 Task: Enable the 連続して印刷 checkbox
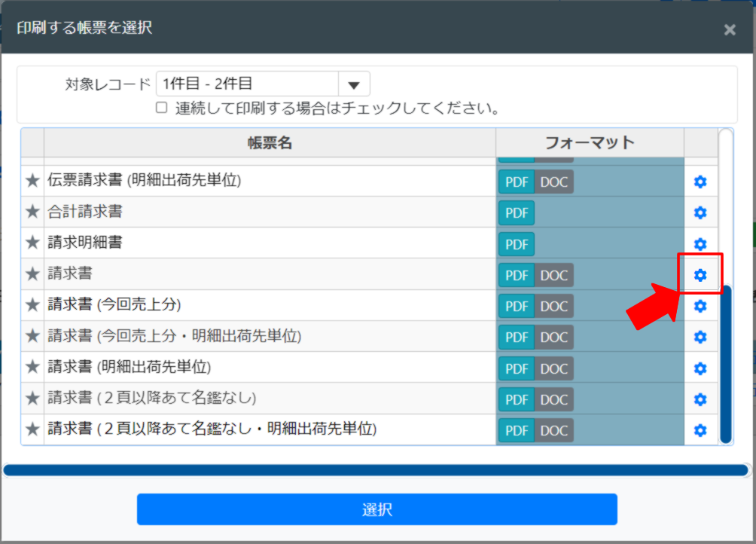pos(161,107)
